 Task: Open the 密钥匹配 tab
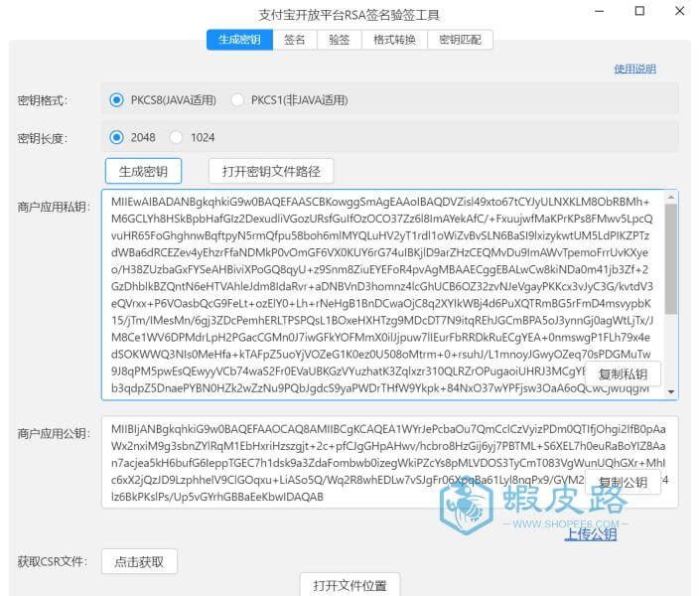pos(461,40)
